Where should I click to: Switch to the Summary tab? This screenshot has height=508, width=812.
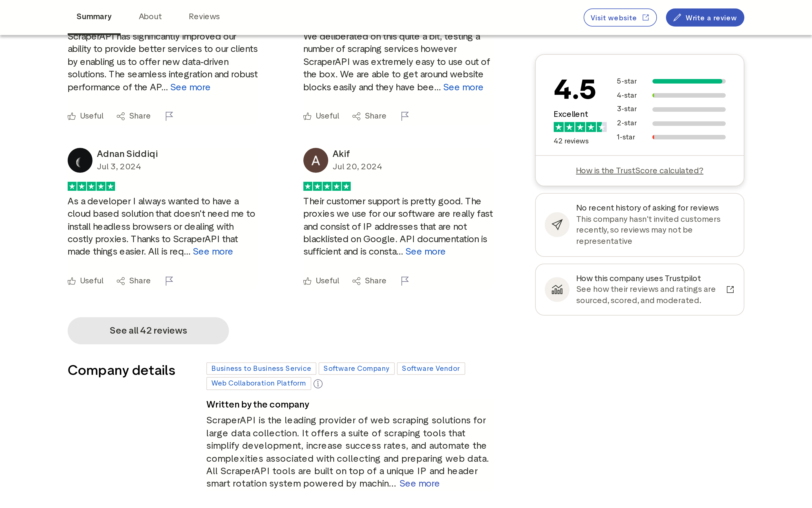pos(94,16)
